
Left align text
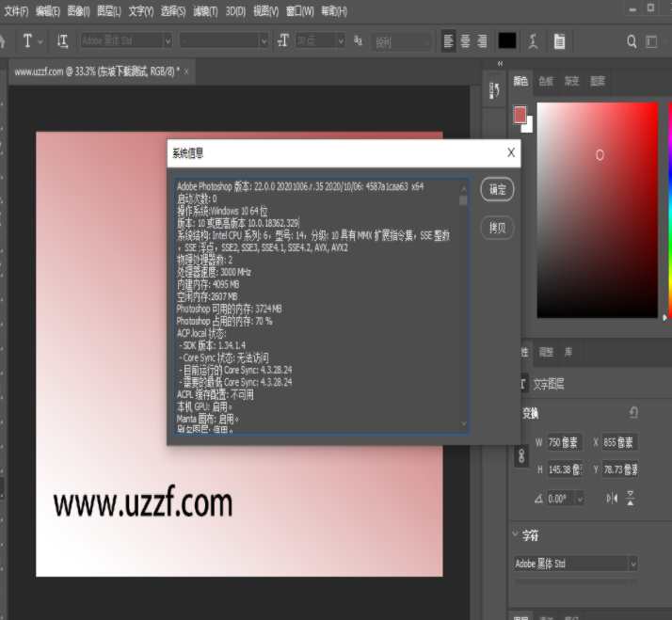(x=448, y=41)
